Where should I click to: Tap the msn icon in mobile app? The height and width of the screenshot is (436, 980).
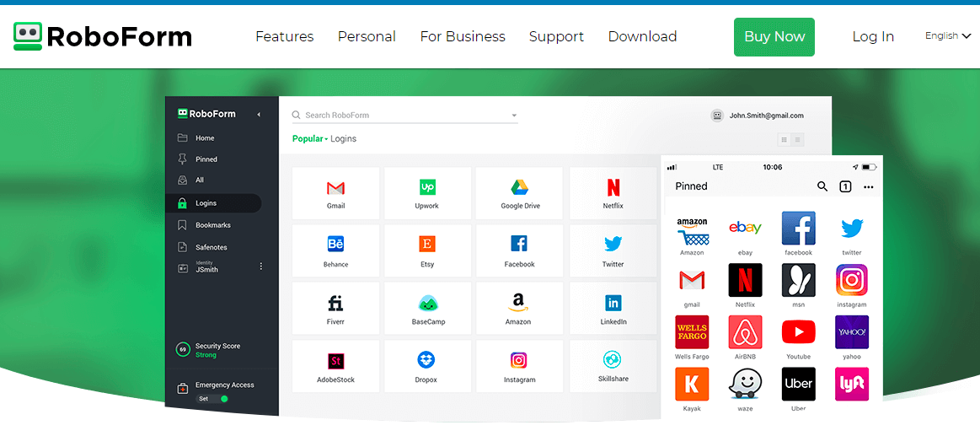click(x=798, y=280)
